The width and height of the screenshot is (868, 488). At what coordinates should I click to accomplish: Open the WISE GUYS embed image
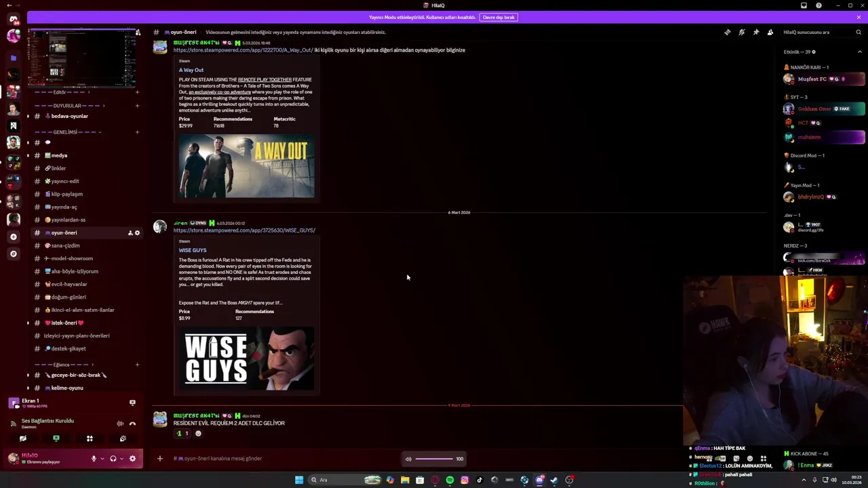[x=247, y=358]
